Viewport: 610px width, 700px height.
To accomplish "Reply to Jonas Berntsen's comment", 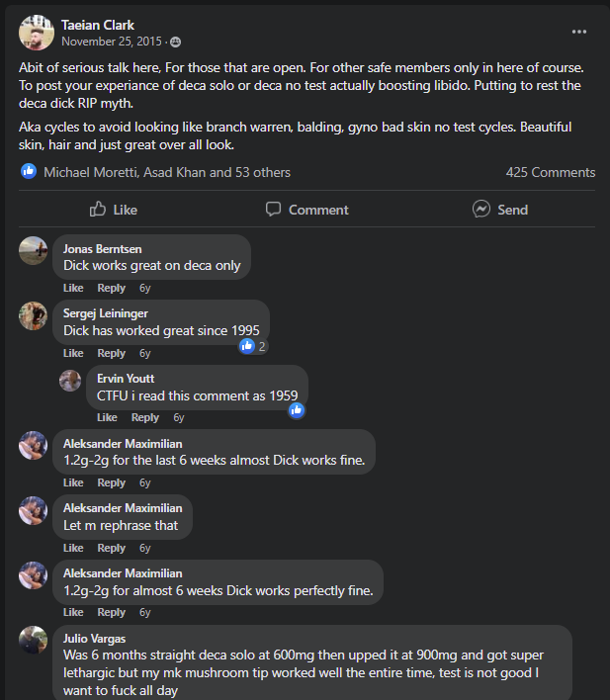I will pyautogui.click(x=111, y=288).
